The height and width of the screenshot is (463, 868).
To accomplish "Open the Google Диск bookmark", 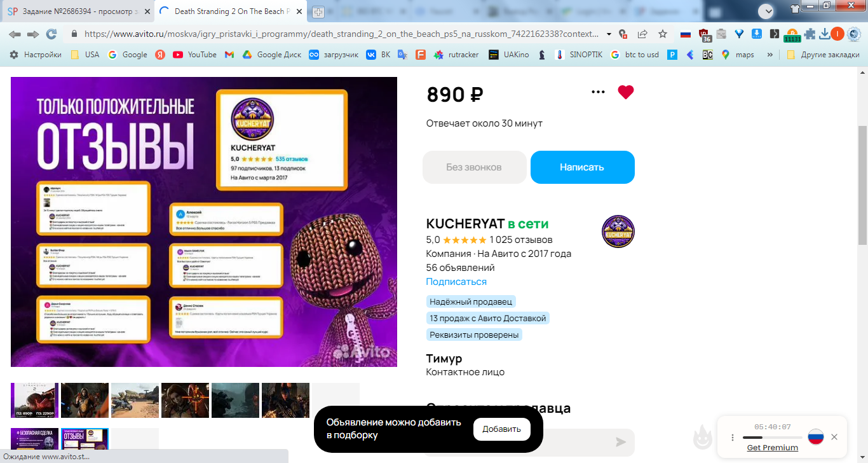I will click(272, 55).
